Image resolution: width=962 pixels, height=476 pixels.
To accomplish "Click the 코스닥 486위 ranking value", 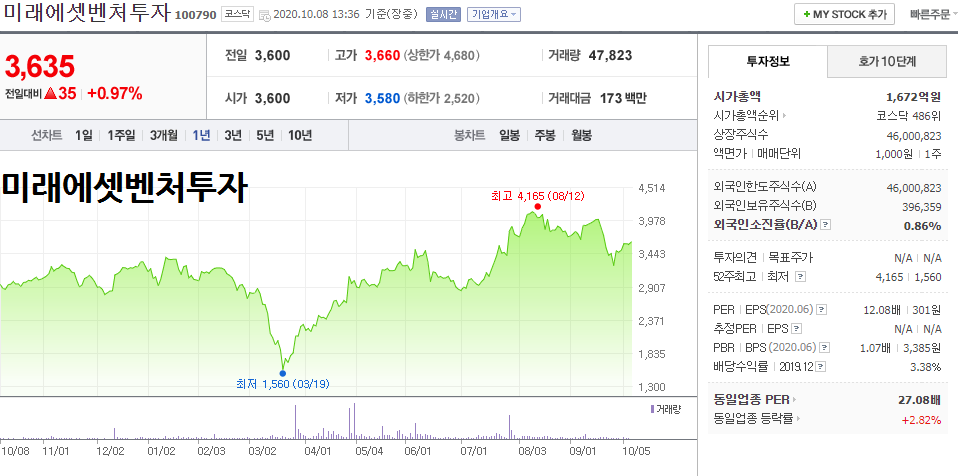I will pos(909,115).
